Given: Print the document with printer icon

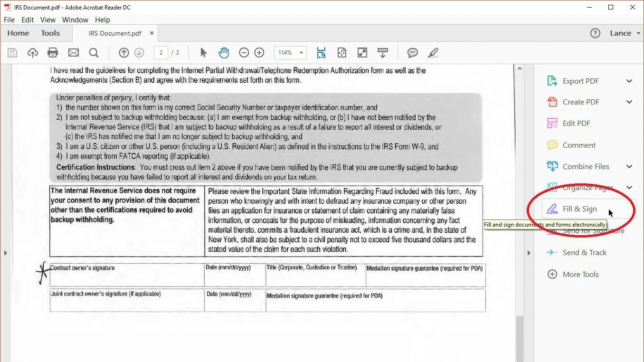Looking at the screenshot, I should coord(53,53).
